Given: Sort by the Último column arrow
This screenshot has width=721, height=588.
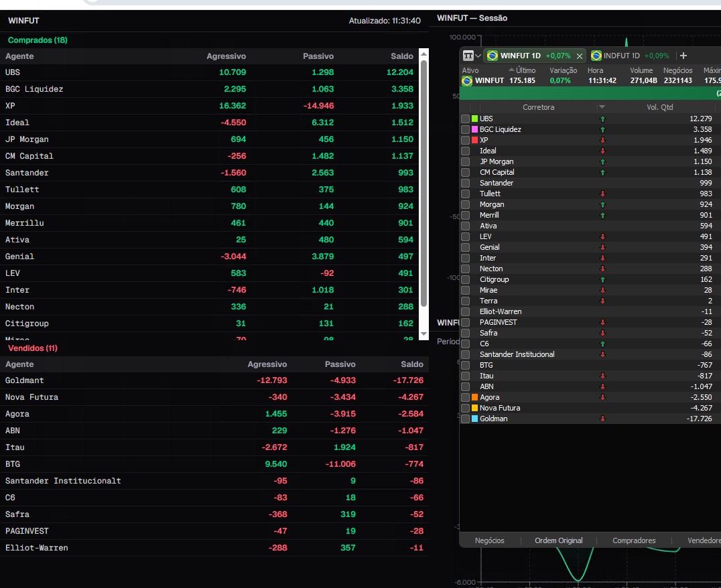Looking at the screenshot, I should click(511, 70).
